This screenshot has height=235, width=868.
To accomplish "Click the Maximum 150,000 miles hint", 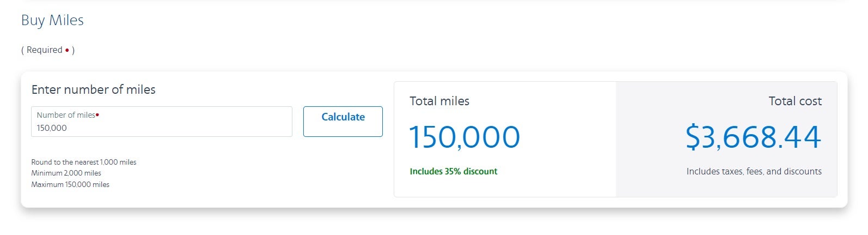I will pyautogui.click(x=70, y=185).
